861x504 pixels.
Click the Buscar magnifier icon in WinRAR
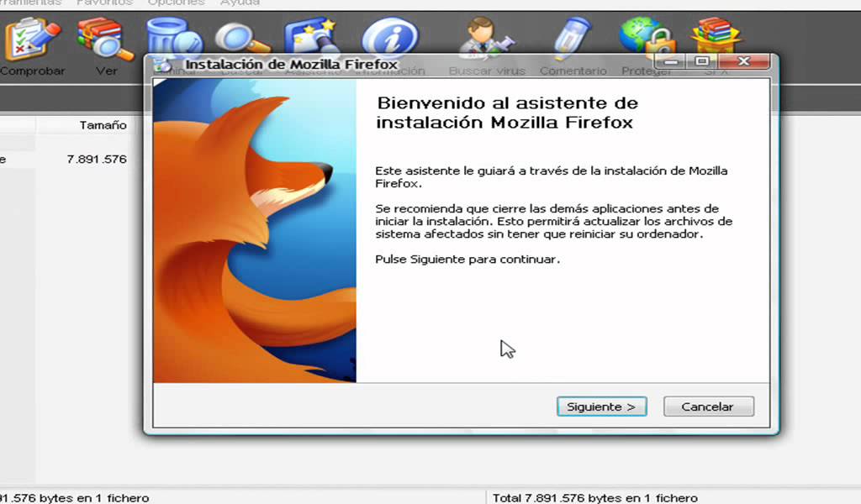pyautogui.click(x=243, y=37)
